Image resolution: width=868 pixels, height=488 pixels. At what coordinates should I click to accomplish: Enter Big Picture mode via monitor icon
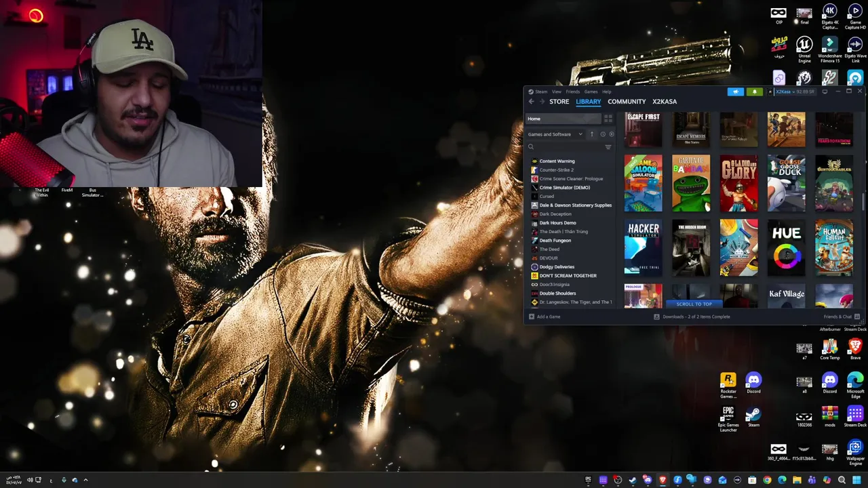pyautogui.click(x=825, y=91)
